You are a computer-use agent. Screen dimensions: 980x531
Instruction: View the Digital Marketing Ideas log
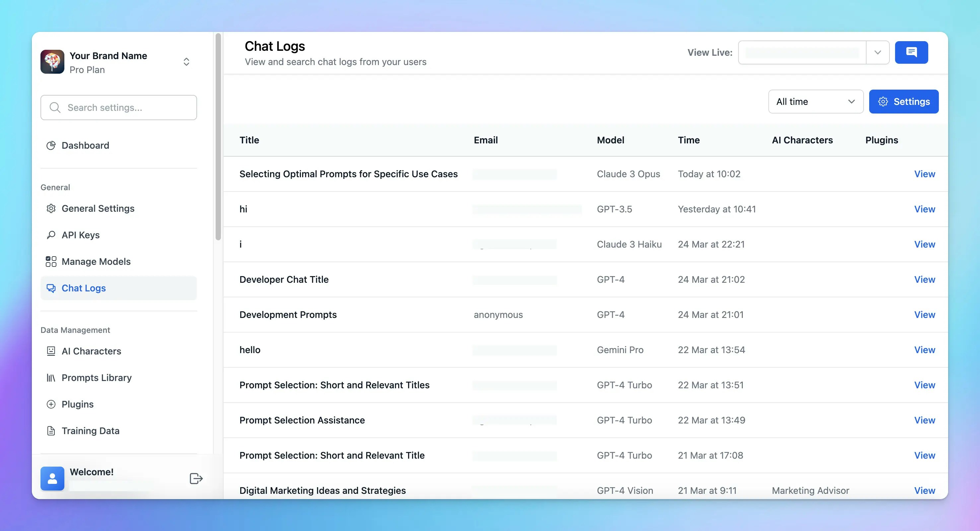925,491
